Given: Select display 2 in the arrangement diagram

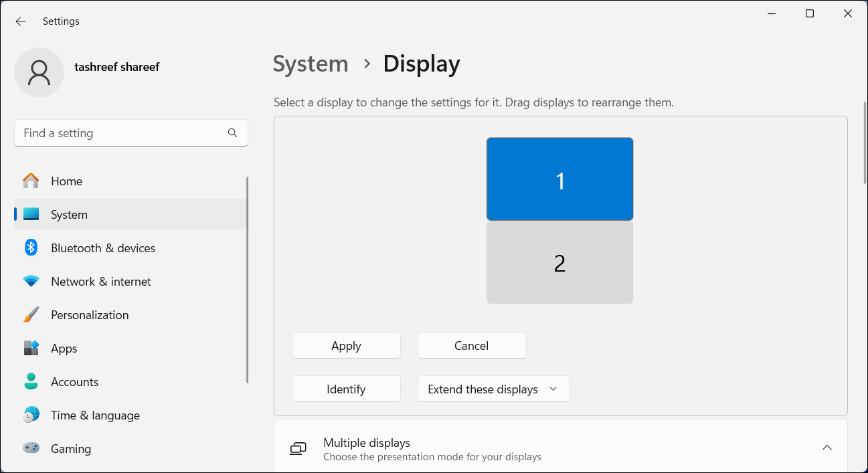Looking at the screenshot, I should point(559,262).
